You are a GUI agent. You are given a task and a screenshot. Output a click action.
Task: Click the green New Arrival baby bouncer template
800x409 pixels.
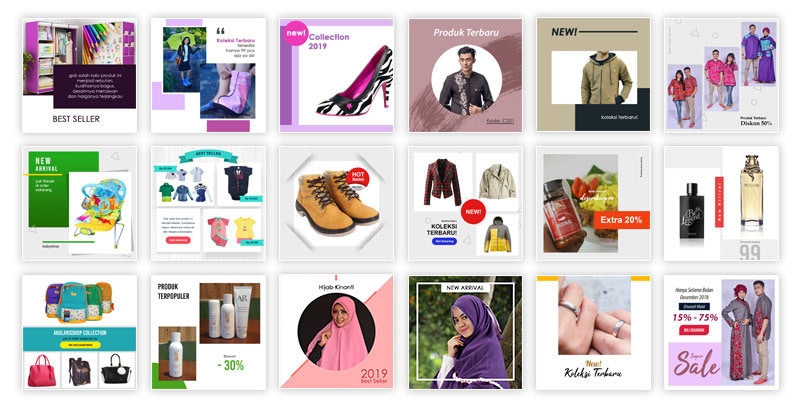(79, 203)
